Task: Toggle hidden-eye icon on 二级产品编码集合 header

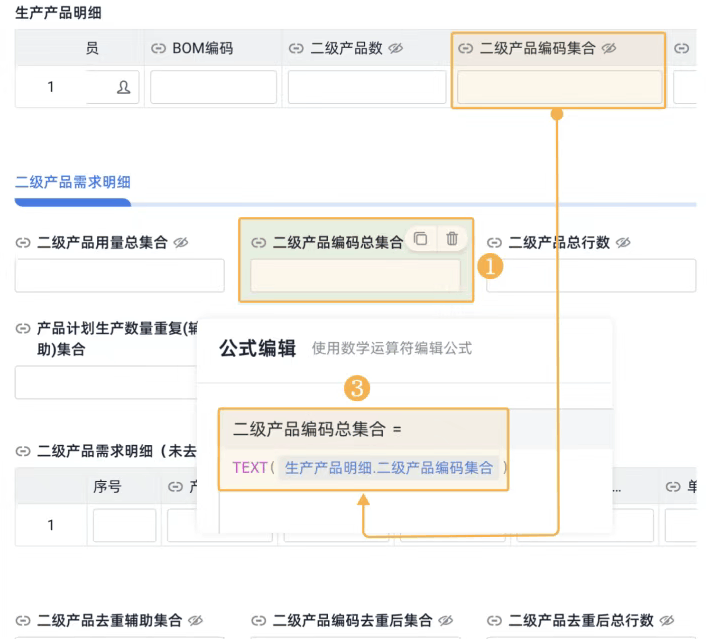Action: (x=609, y=48)
